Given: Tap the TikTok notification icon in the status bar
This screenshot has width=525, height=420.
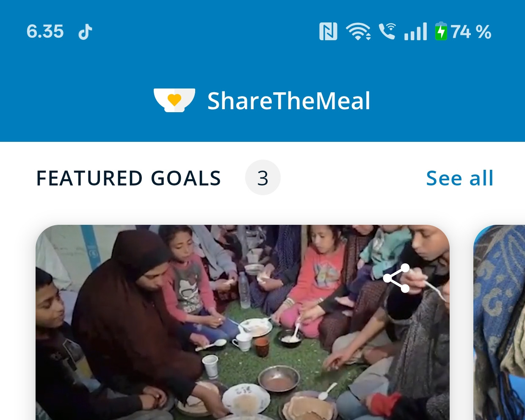Looking at the screenshot, I should tap(85, 32).
